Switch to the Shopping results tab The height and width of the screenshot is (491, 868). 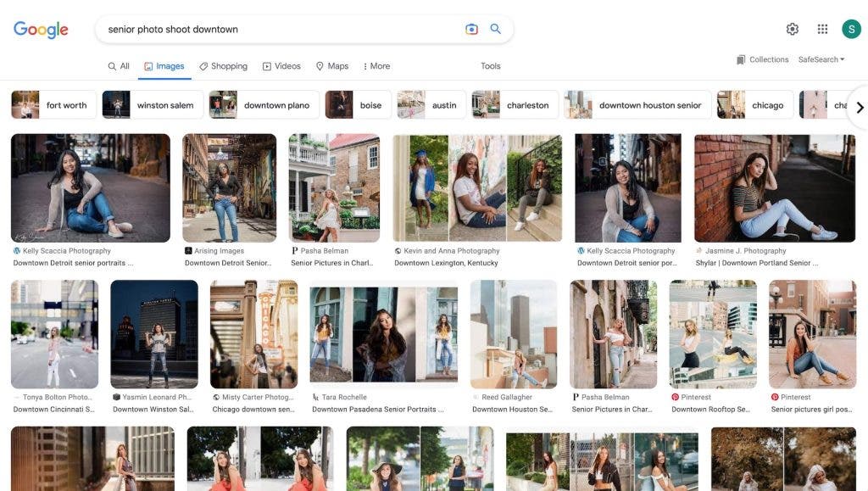[223, 65]
